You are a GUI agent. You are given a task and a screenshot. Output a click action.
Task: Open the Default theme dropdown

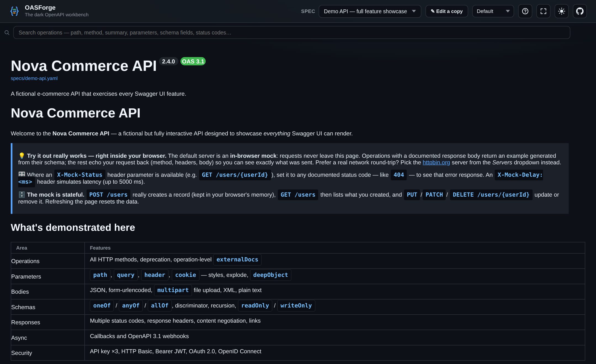point(493,11)
